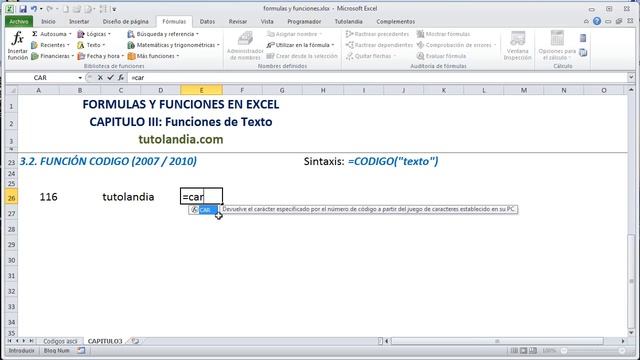Click Evaluar fórmula
The image size is (640, 360).
(441, 56)
